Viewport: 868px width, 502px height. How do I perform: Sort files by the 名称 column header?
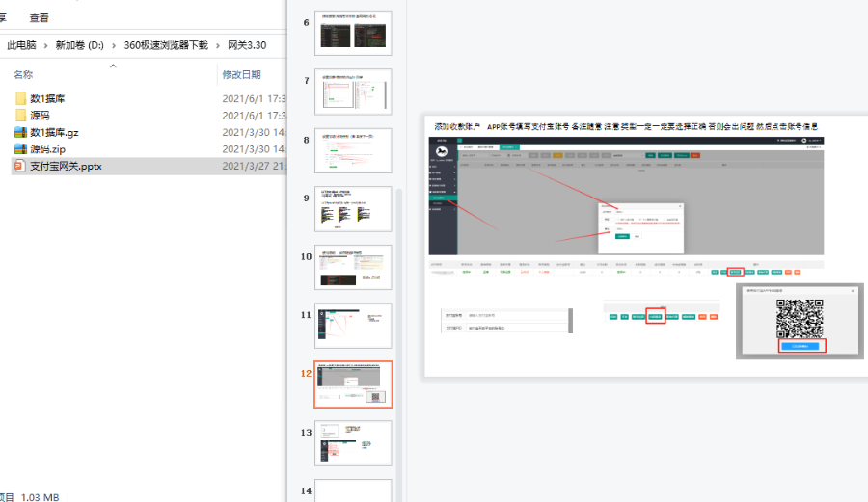click(x=23, y=74)
